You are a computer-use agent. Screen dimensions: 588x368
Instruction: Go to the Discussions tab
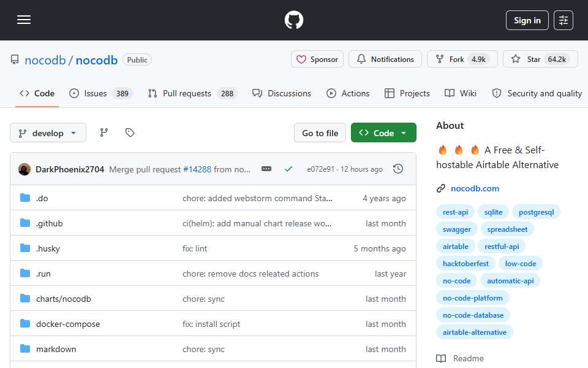point(282,93)
